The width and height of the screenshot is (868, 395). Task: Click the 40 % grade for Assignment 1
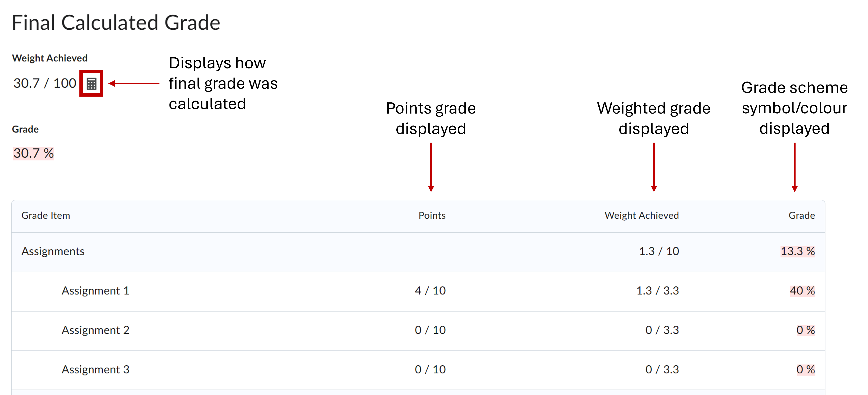[802, 291]
